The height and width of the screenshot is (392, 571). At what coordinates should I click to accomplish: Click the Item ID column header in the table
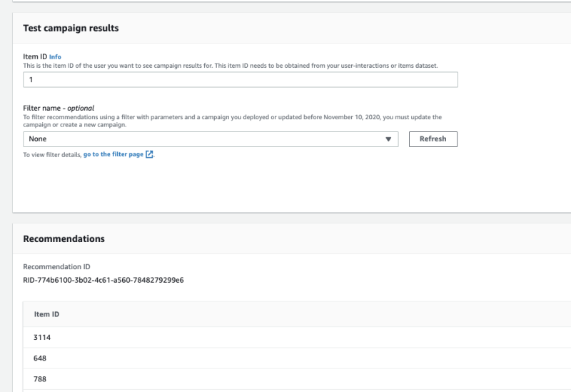pos(46,314)
